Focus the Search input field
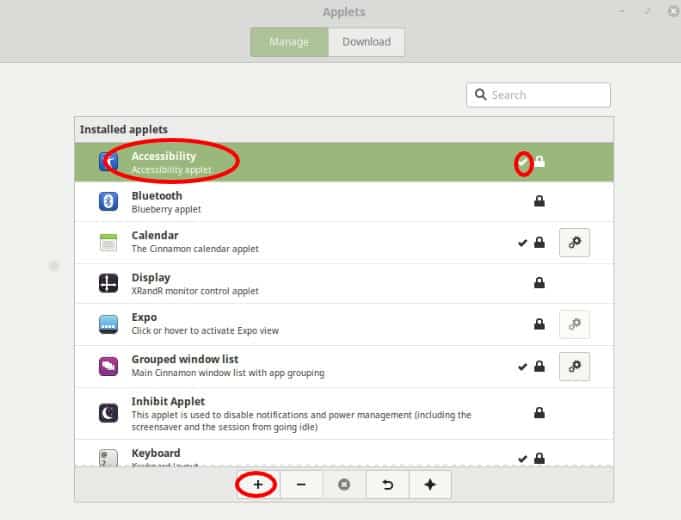The width and height of the screenshot is (681, 520). [538, 95]
